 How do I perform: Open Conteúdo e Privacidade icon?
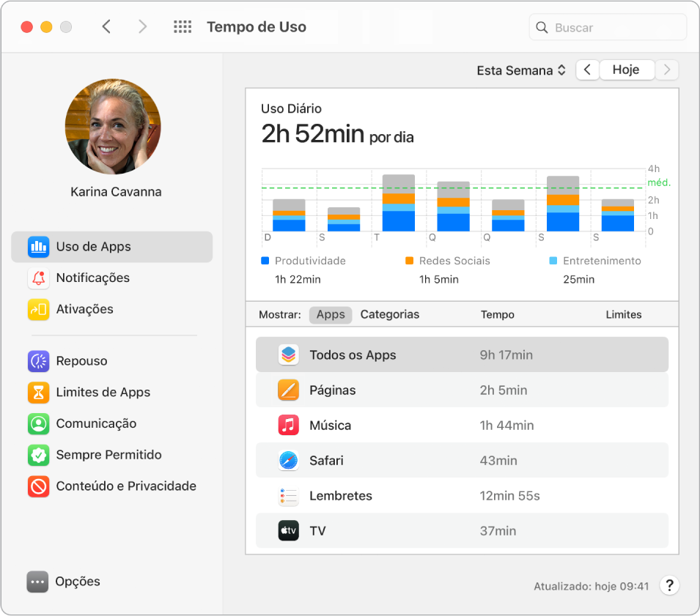38,486
